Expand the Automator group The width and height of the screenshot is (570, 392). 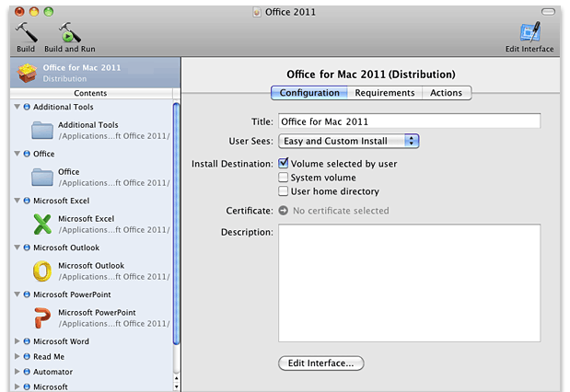[17, 372]
